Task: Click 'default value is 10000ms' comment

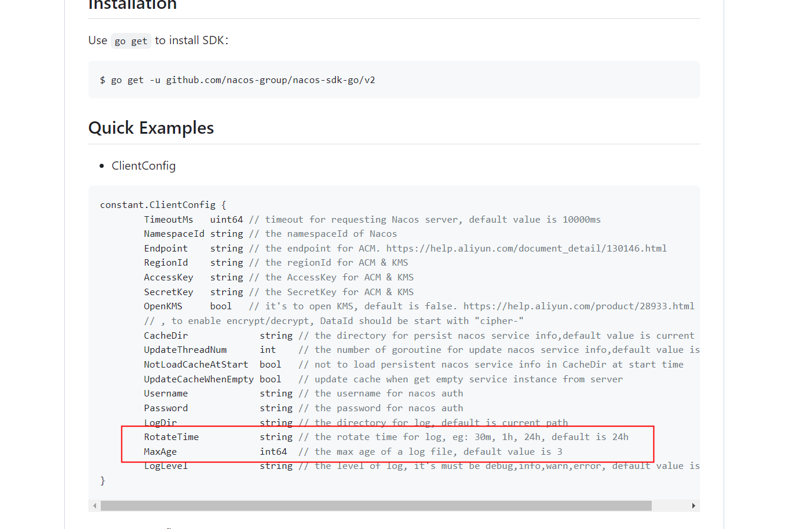Action: tap(534, 220)
